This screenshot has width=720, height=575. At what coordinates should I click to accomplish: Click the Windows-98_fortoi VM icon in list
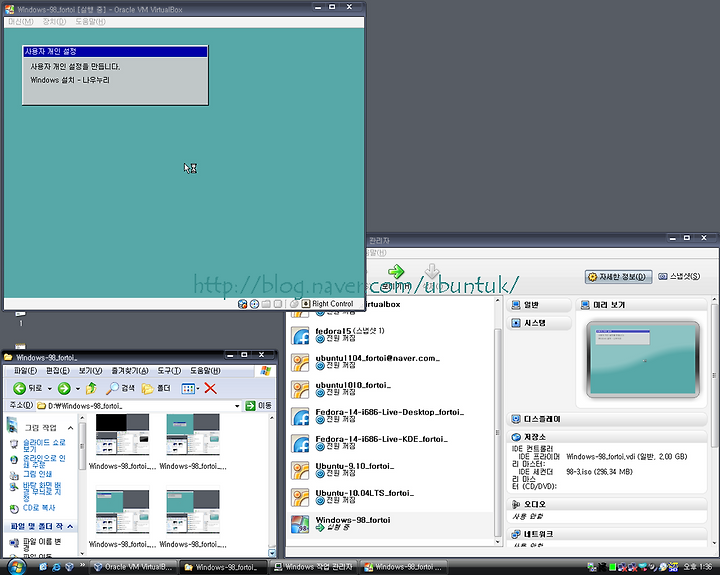coord(300,525)
